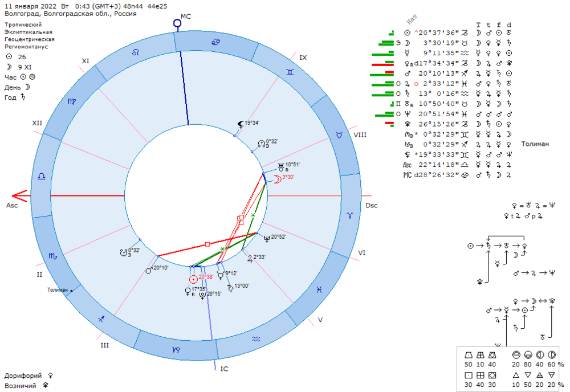Image resolution: width=570 pixels, height=392 pixels.
Task: Click the Saturn glyph at 13°00' in wheel
Action: coord(230,288)
